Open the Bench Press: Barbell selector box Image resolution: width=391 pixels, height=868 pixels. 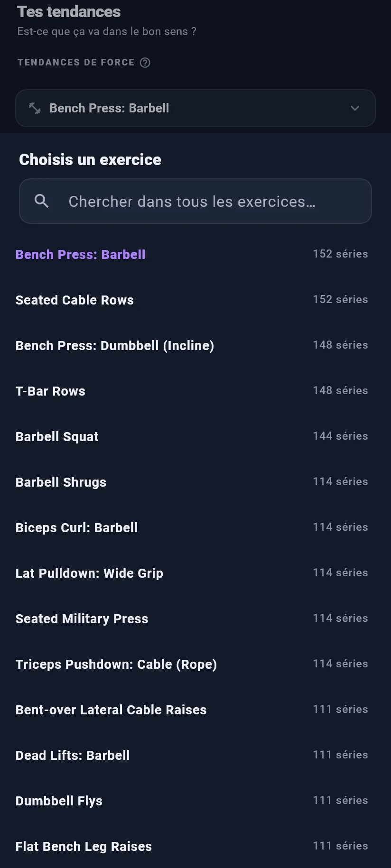[x=195, y=108]
